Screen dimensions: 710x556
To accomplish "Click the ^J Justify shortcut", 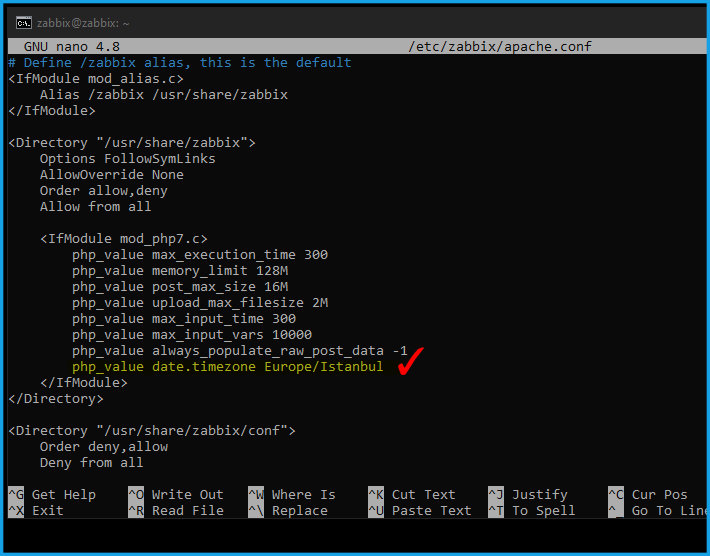I will pos(528,494).
